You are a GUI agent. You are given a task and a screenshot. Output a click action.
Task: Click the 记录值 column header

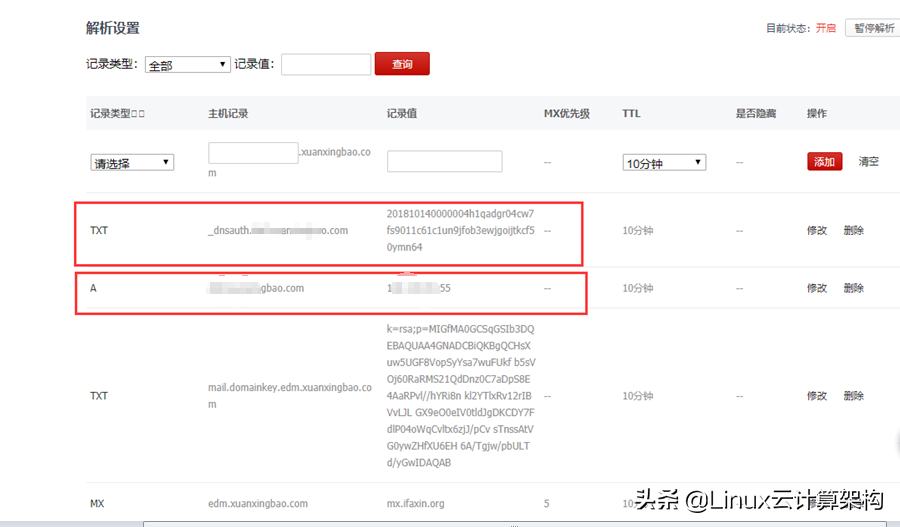[402, 114]
